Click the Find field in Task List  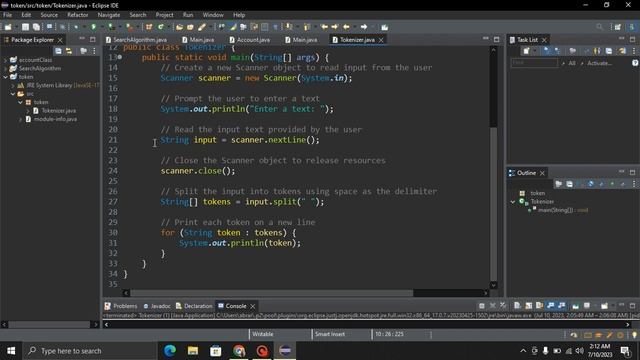[x=534, y=63]
